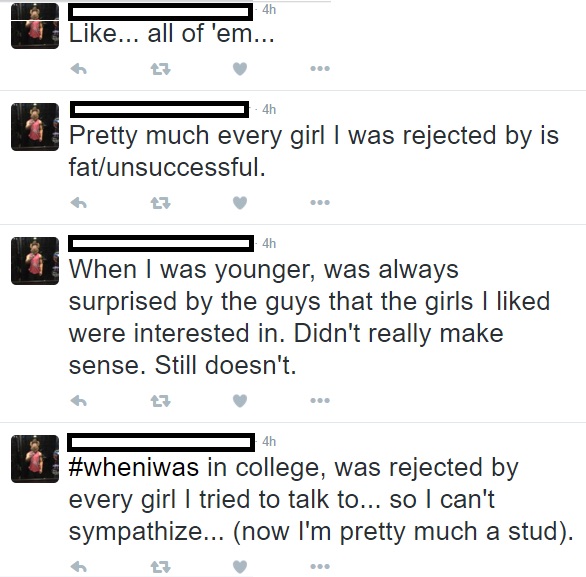Like the "Still doesn't" tweet
The image size is (586, 577).
[240, 401]
